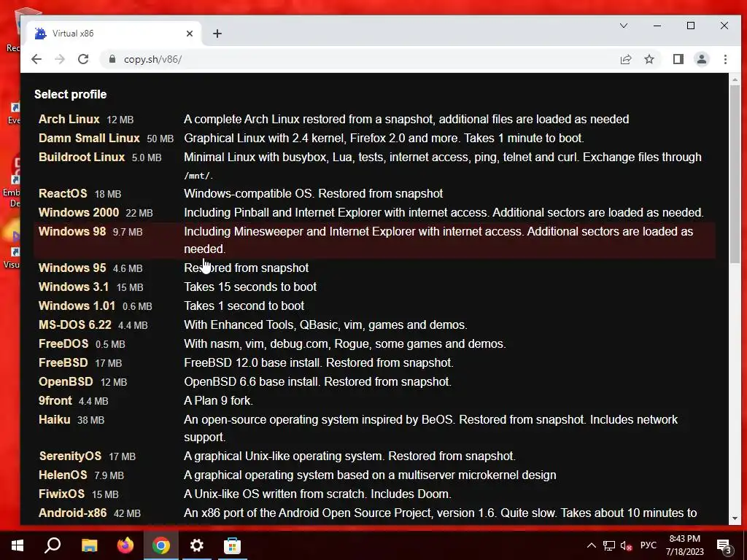Open the tab search chevron
This screenshot has width=747, height=560.
624,26
